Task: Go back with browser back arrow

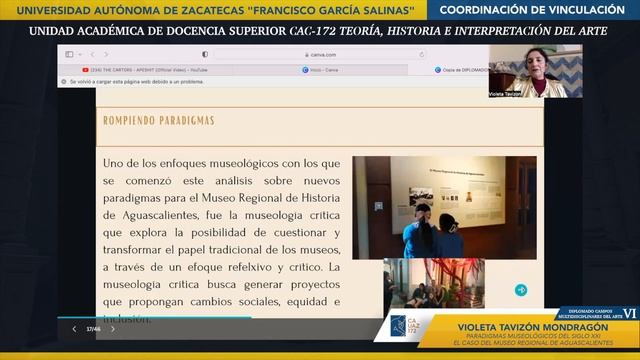Action: tap(93, 54)
